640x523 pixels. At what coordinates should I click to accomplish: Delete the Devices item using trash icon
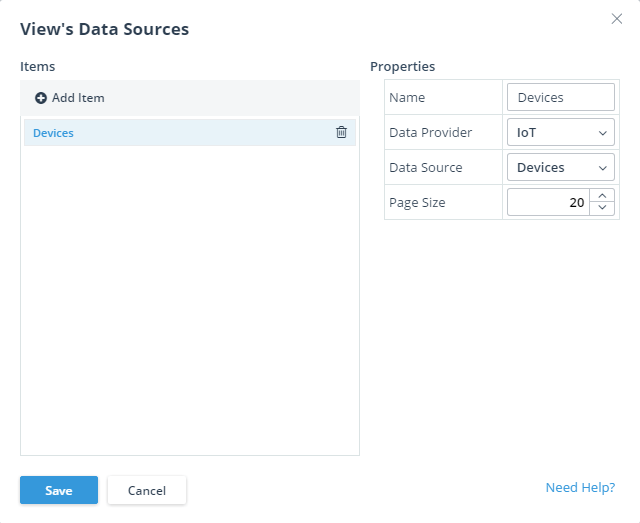[341, 132]
